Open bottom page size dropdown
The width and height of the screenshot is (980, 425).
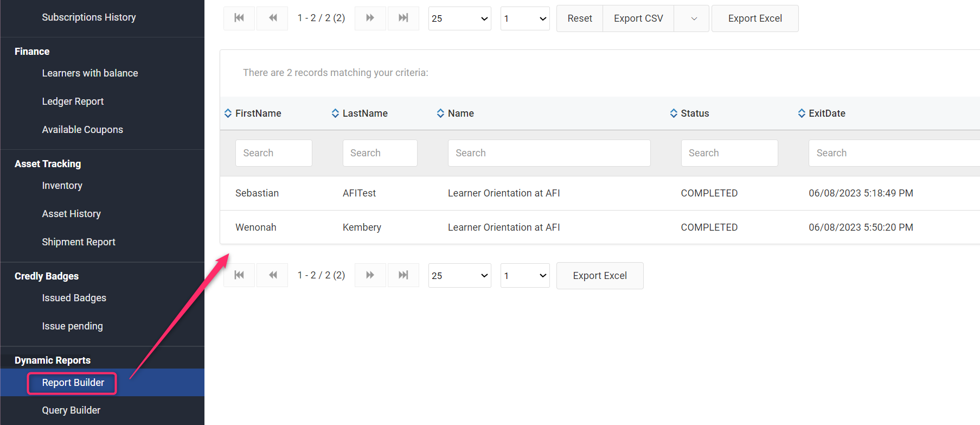point(459,276)
